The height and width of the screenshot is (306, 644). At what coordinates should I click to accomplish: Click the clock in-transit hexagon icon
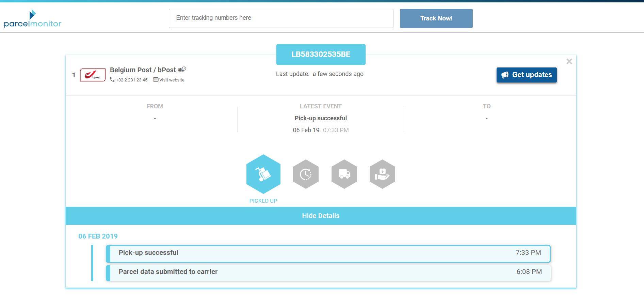pos(306,174)
